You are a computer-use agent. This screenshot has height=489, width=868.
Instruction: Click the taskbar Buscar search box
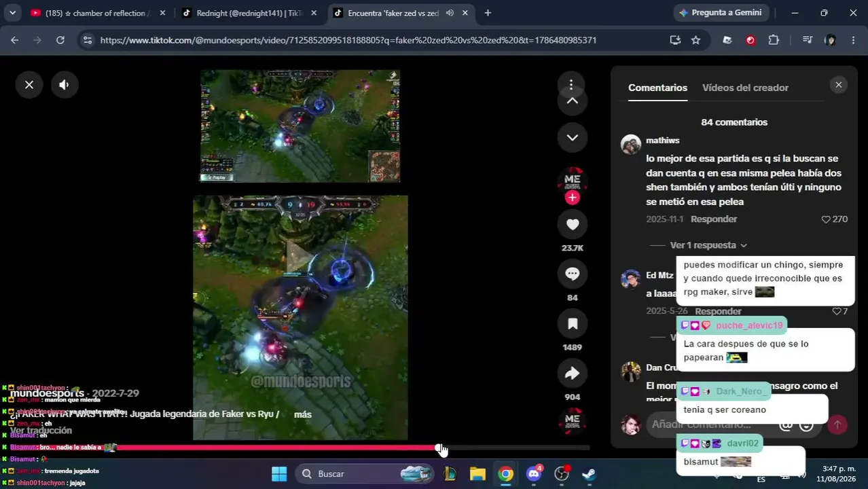[x=364, y=474]
